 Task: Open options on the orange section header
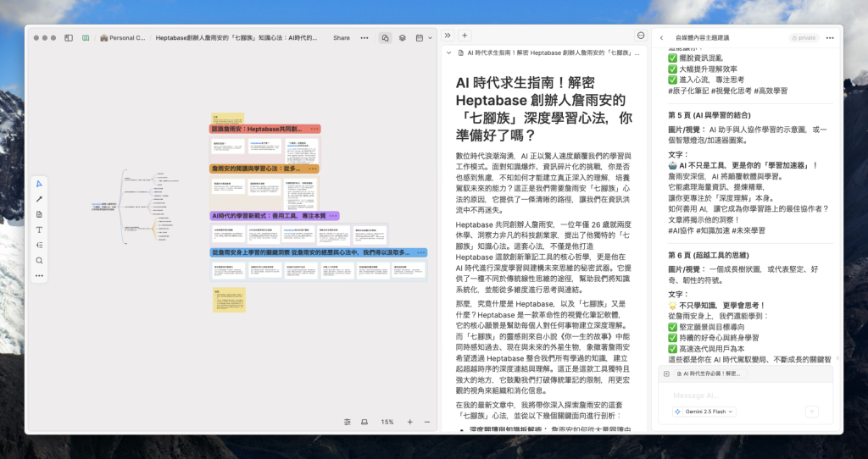[313, 169]
